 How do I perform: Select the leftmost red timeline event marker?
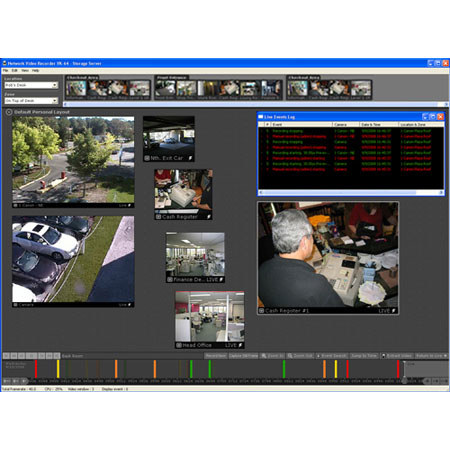(x=36, y=369)
